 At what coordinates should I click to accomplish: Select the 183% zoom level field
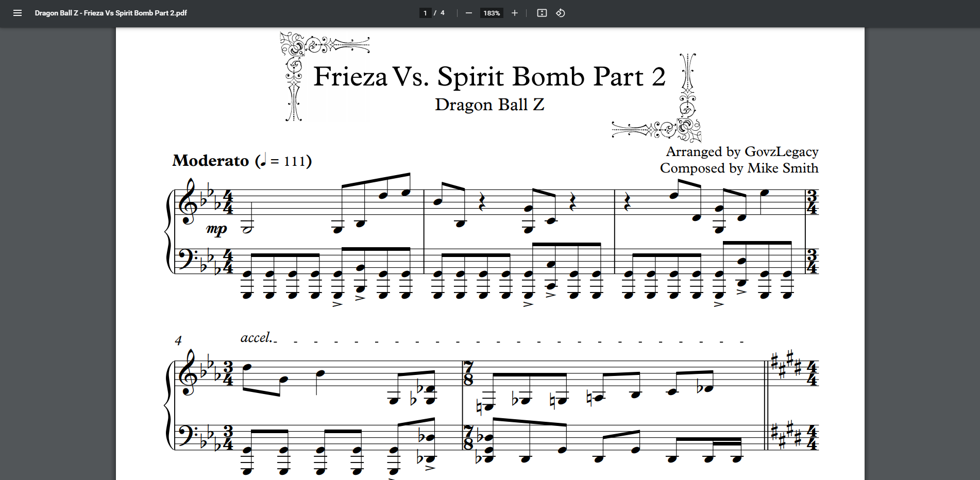(492, 13)
